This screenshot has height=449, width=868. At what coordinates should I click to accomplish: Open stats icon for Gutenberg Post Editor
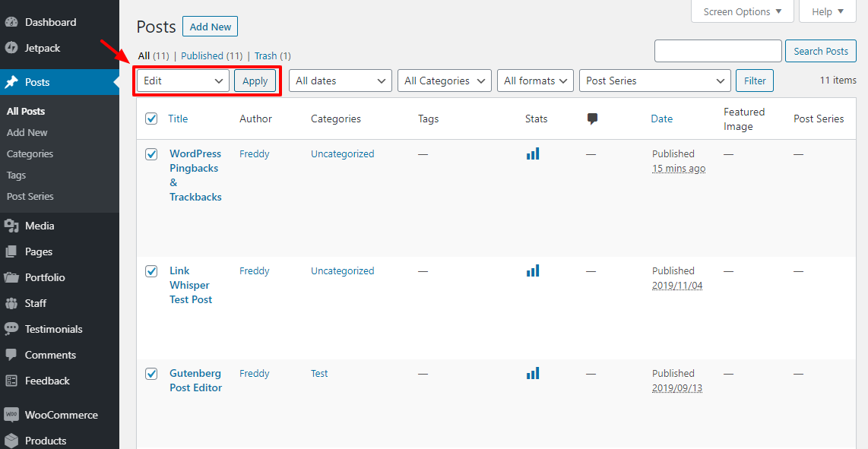click(x=533, y=374)
